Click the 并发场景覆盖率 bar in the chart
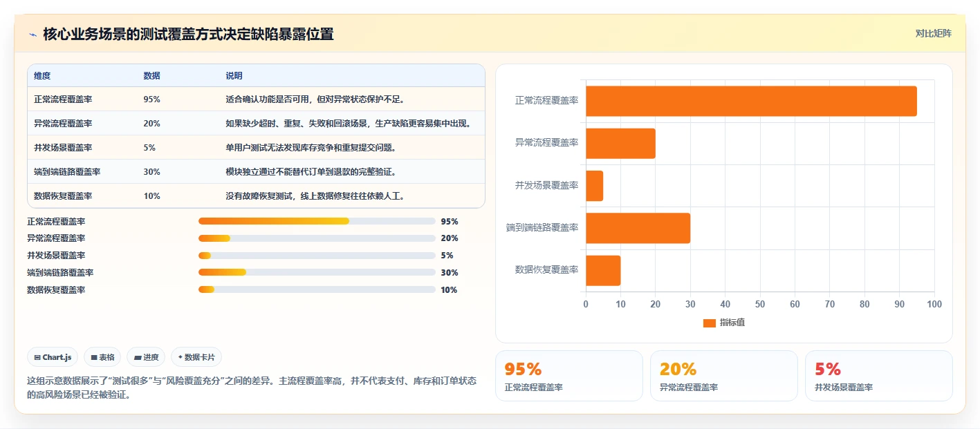 594,186
